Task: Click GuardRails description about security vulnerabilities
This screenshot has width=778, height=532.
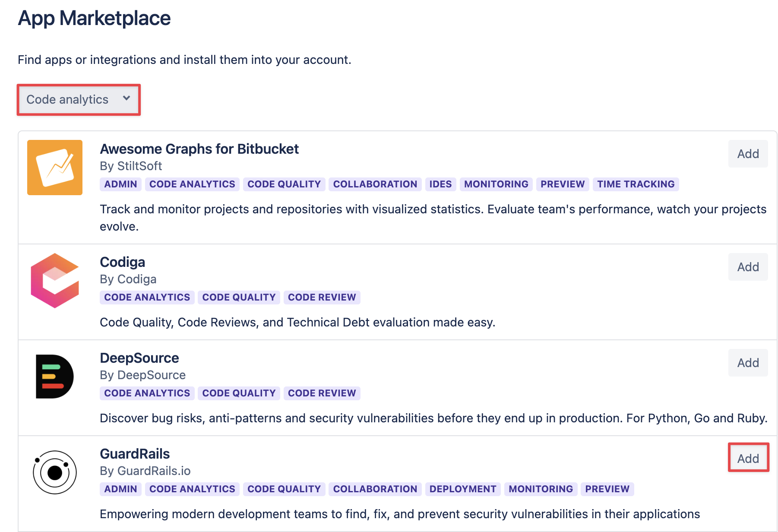Action: (x=400, y=514)
